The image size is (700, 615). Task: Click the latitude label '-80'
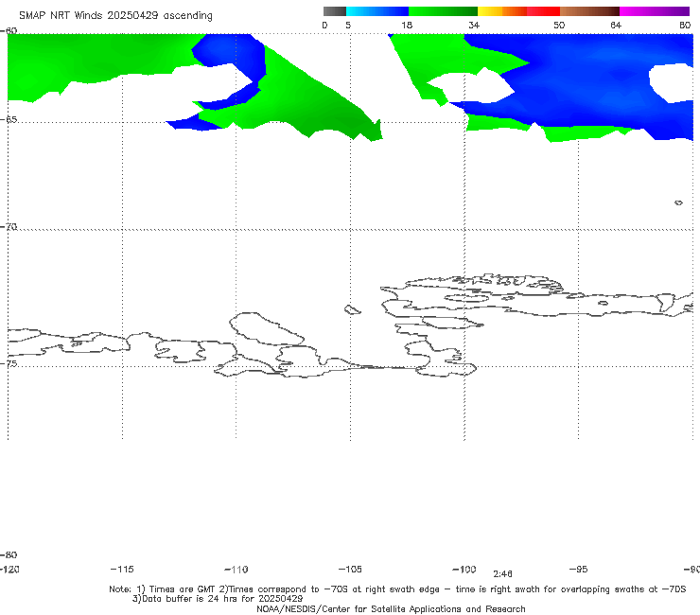[x=9, y=554]
